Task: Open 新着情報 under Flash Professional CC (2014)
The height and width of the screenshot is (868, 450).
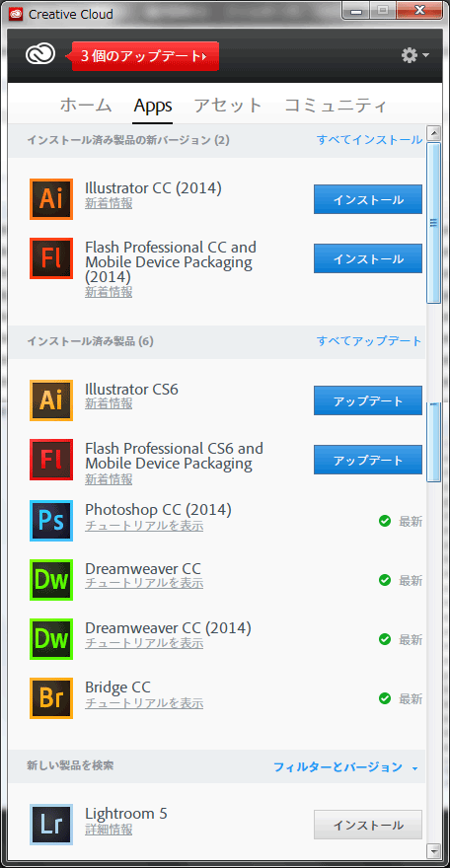Action: (x=109, y=292)
